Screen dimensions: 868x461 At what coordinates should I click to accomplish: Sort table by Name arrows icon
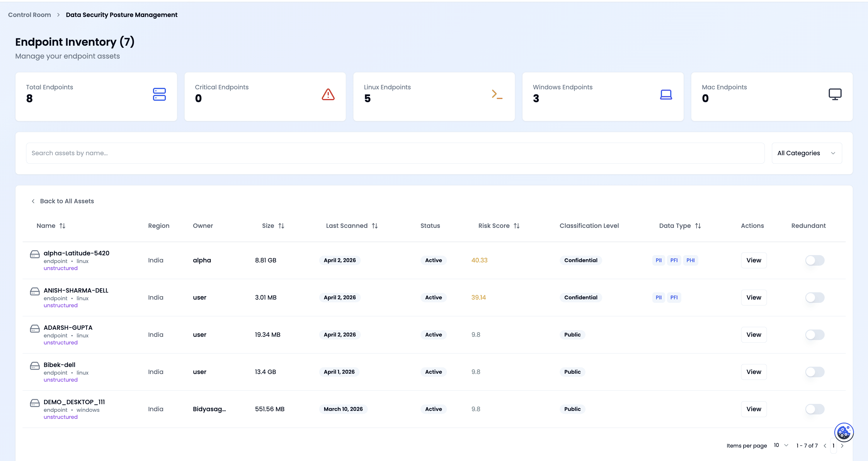click(62, 226)
